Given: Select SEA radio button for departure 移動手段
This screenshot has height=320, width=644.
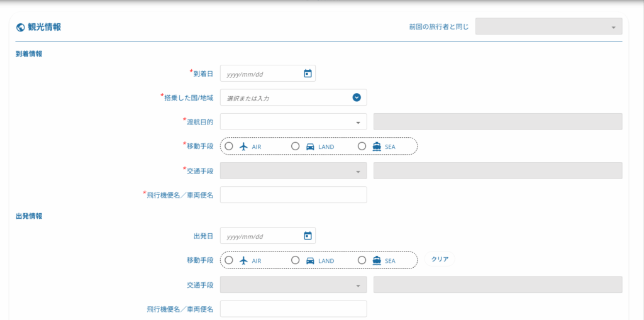Looking at the screenshot, I should pos(362,260).
